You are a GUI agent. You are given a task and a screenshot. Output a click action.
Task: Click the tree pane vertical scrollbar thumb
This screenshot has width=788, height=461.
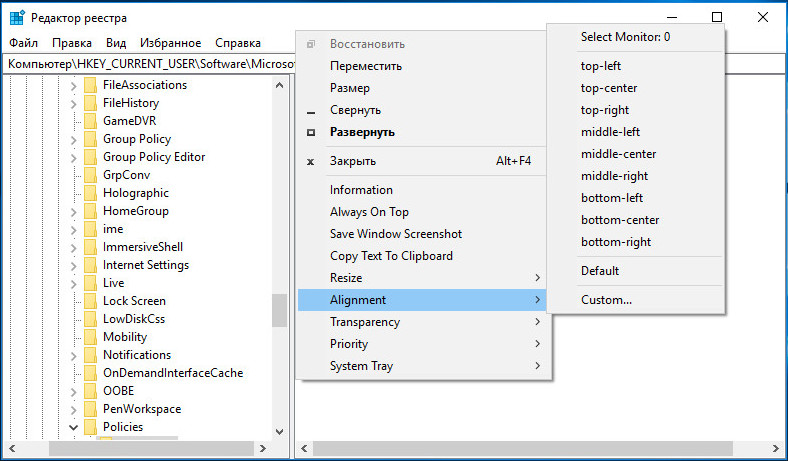[279, 310]
